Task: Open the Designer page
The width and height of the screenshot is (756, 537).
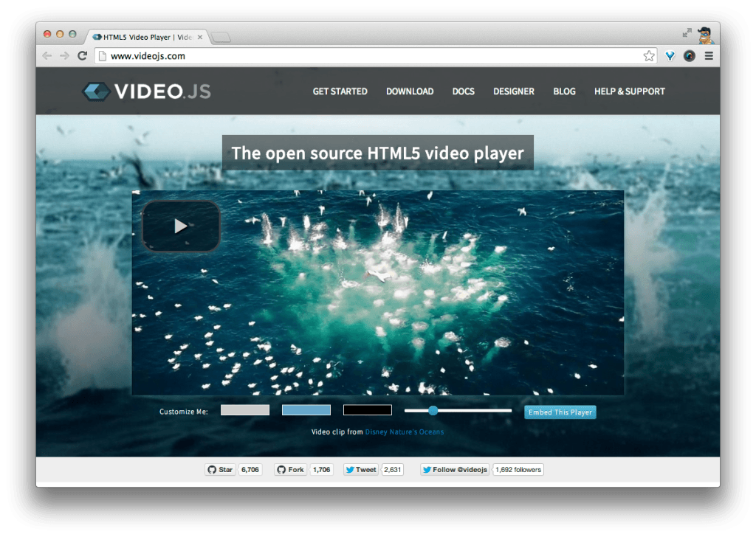Action: pos(514,91)
